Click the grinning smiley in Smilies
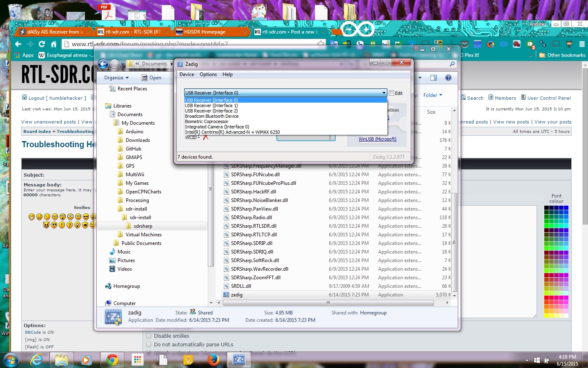 point(31,217)
